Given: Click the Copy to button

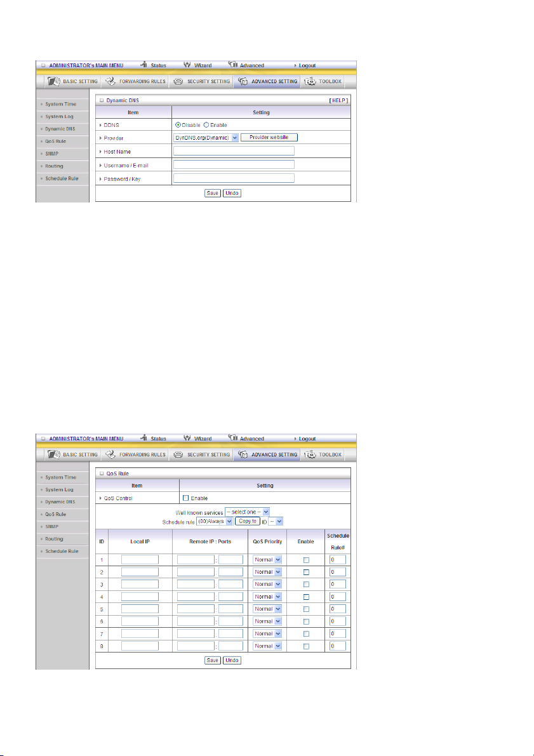Looking at the screenshot, I should [248, 521].
